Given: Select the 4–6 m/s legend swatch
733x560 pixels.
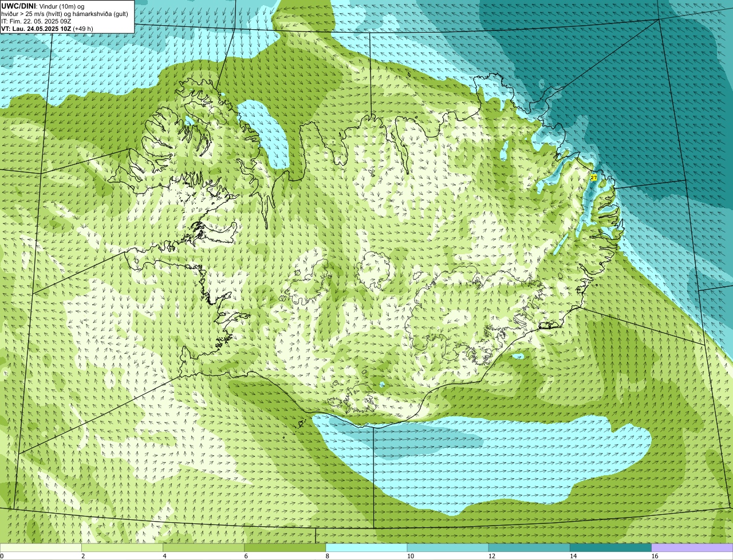Looking at the screenshot, I should (x=203, y=548).
